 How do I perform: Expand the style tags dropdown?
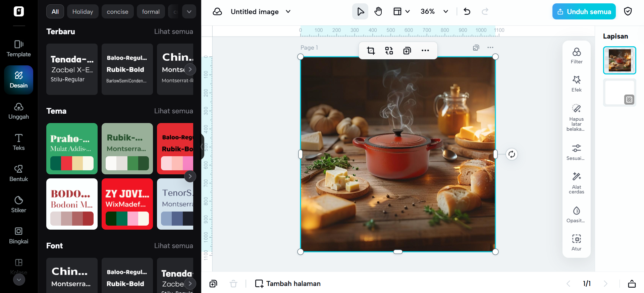(x=189, y=12)
